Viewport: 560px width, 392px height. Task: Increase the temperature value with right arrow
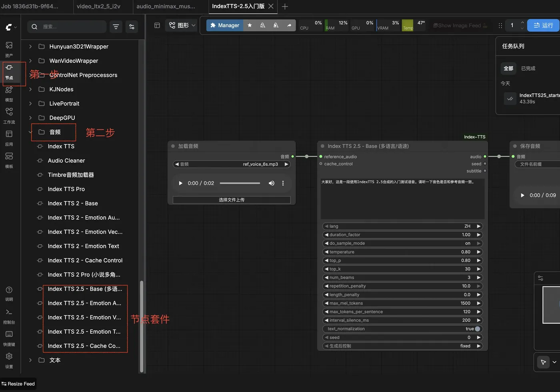pos(478,252)
